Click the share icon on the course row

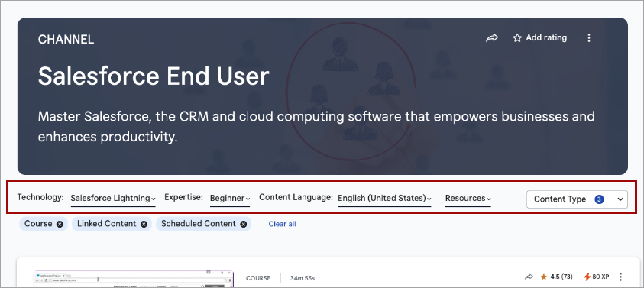point(529,277)
